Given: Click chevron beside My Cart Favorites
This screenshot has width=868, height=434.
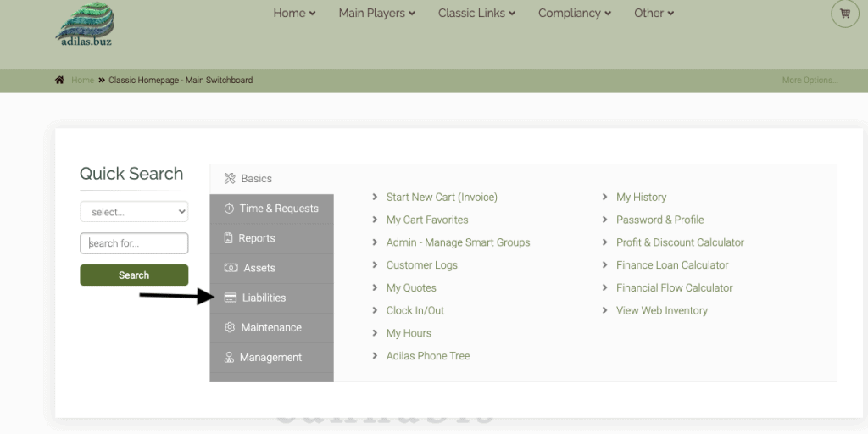Looking at the screenshot, I should [x=375, y=220].
